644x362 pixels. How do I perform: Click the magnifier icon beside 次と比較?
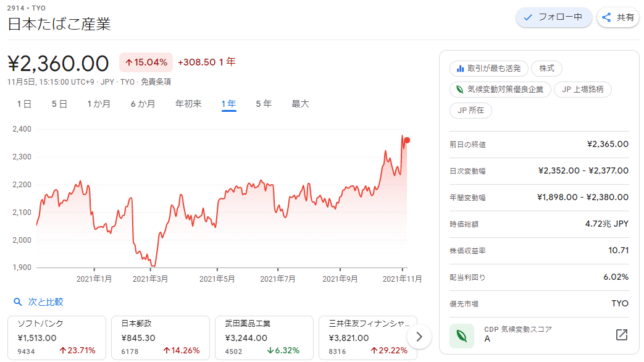pos(18,302)
